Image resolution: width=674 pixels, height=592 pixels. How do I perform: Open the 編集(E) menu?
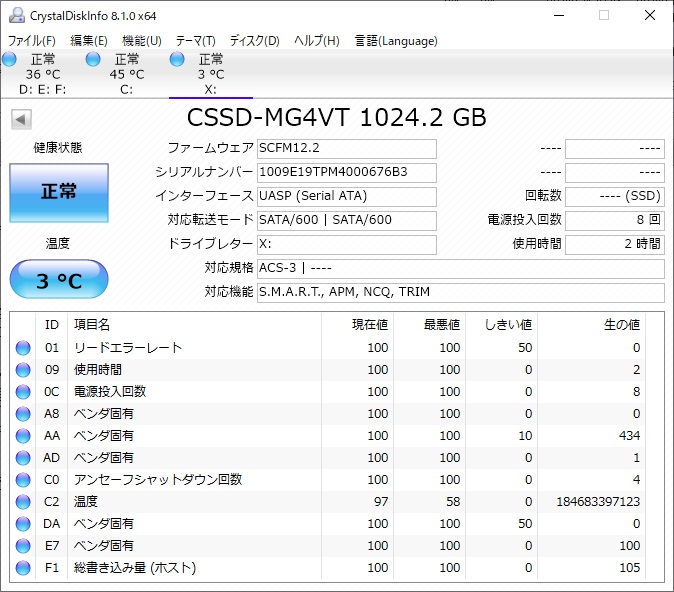click(x=89, y=41)
